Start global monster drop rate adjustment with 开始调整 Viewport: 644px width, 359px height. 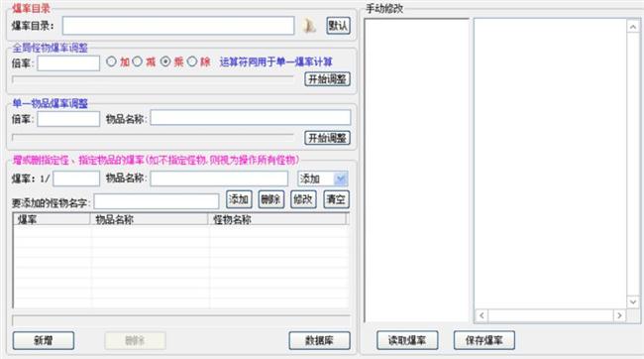[327, 79]
